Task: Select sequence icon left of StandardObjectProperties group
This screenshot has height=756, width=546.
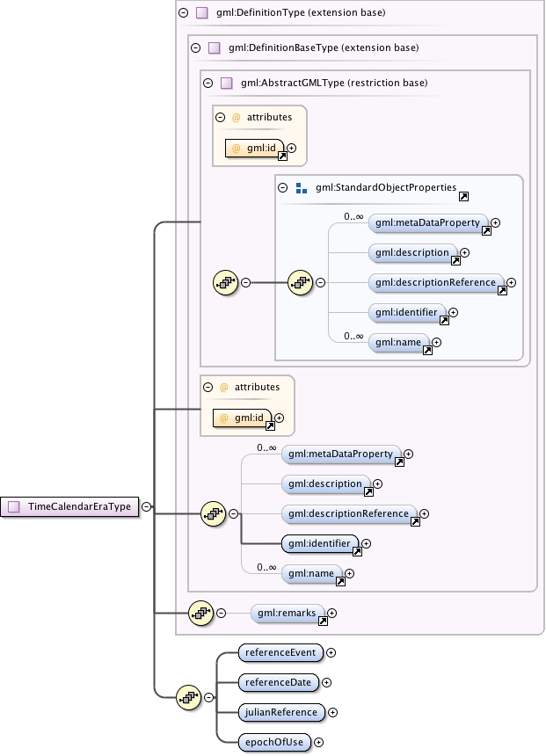Action: click(225, 282)
